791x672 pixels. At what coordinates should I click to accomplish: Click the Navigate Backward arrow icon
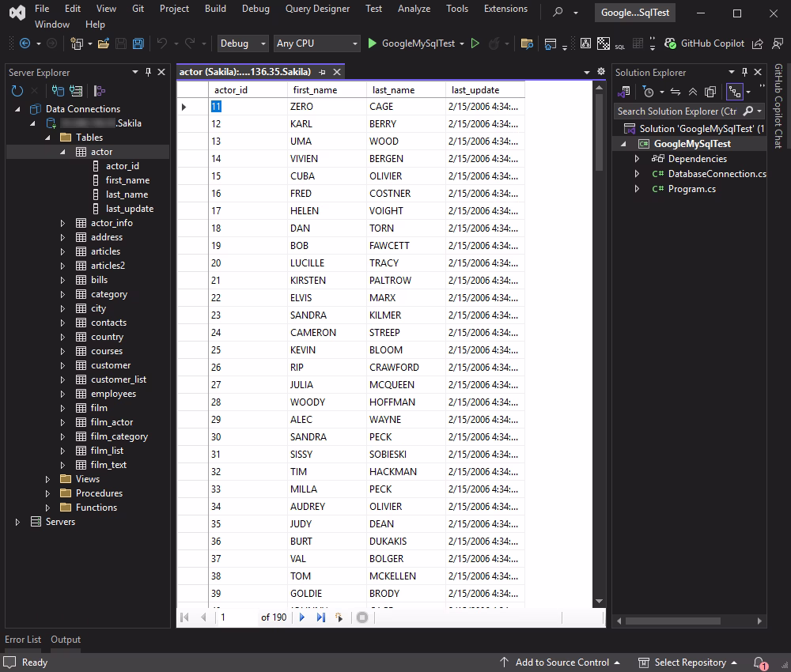(x=25, y=43)
